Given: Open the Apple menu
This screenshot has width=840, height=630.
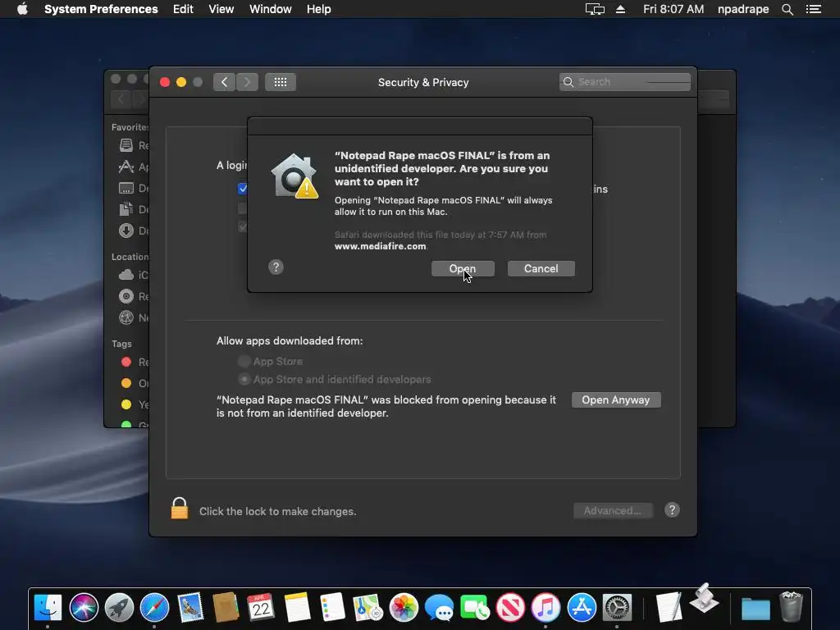Looking at the screenshot, I should coord(22,9).
